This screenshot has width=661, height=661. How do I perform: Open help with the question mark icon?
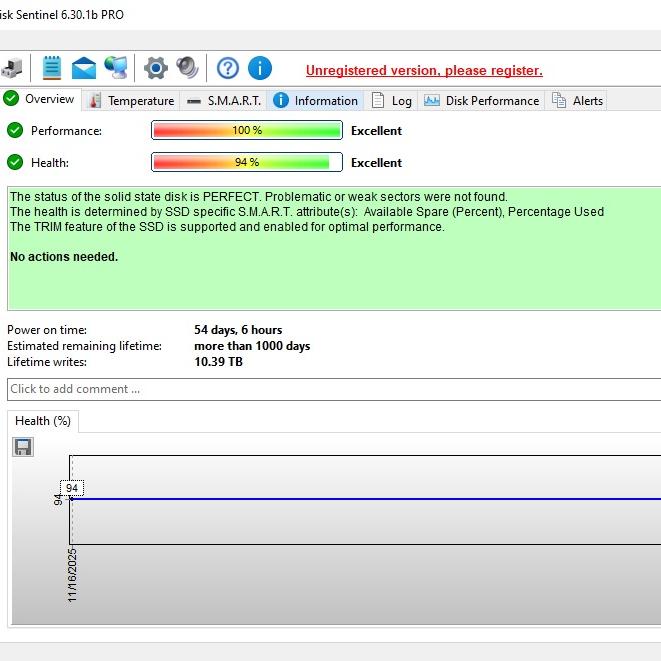tap(228, 68)
